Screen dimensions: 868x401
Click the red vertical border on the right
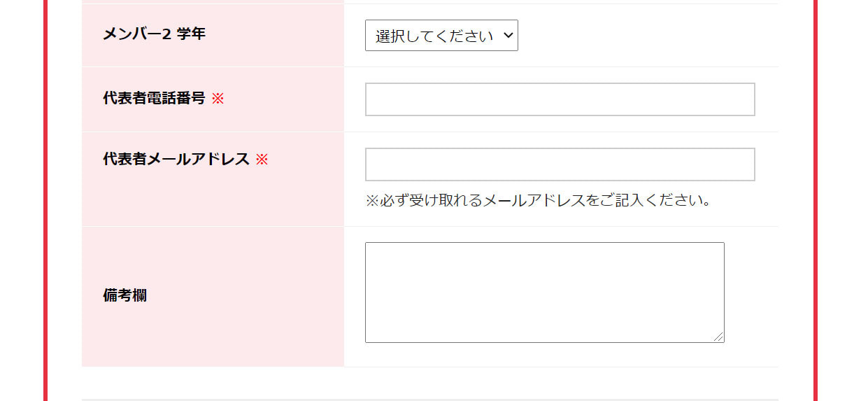pos(815,200)
